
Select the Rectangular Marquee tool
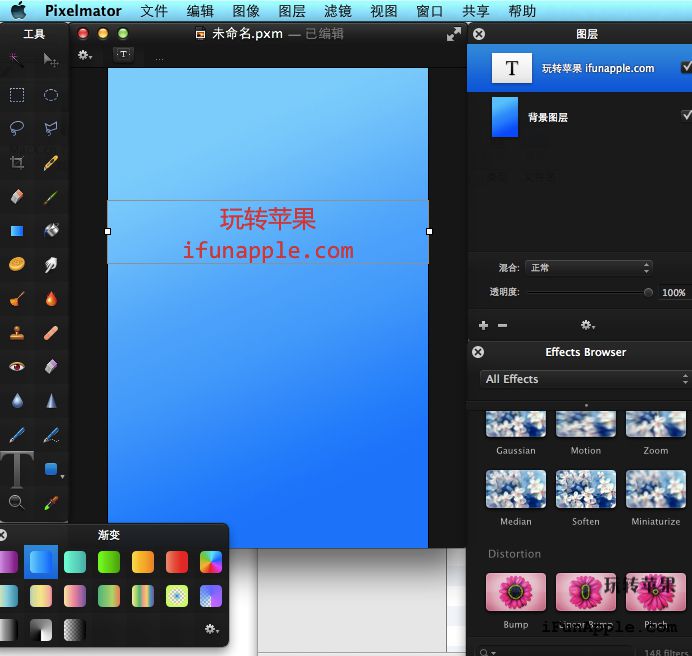(17, 95)
